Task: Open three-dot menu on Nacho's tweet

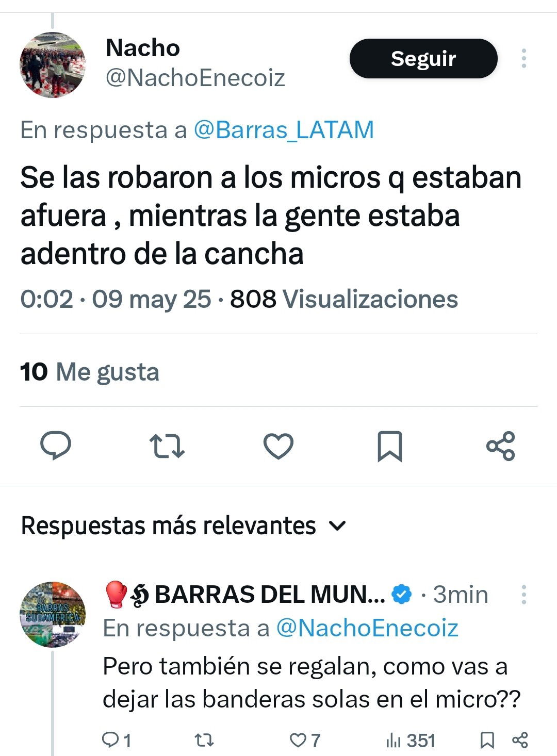Action: coord(524,58)
